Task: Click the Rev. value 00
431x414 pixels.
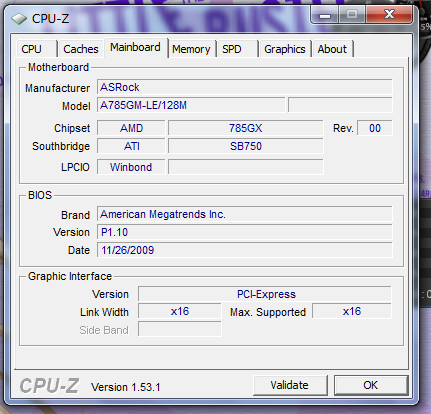Action: pyautogui.click(x=375, y=128)
